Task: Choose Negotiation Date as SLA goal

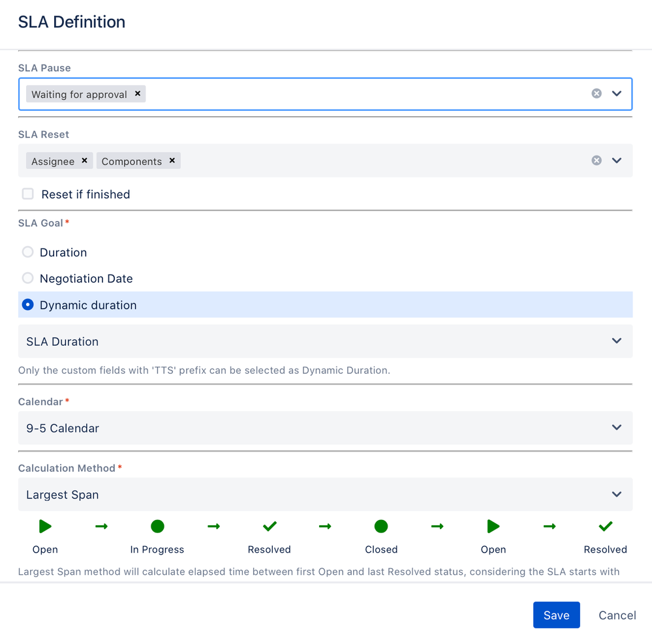Action: click(x=28, y=278)
